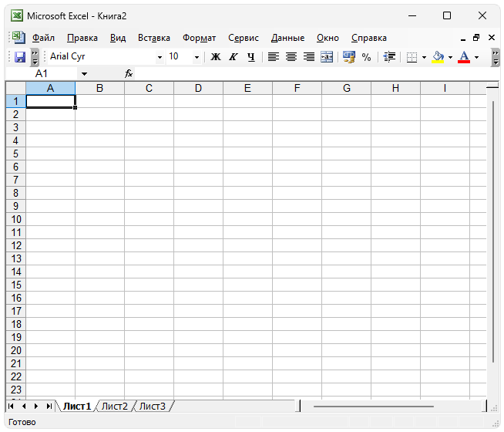Switch to Лист2 sheet tab

coord(114,407)
